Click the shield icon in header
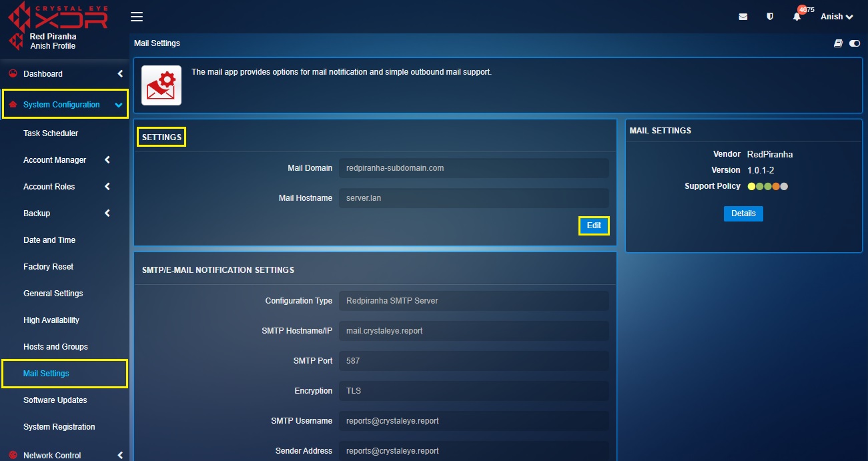Image resolution: width=868 pixels, height=461 pixels. tap(770, 17)
